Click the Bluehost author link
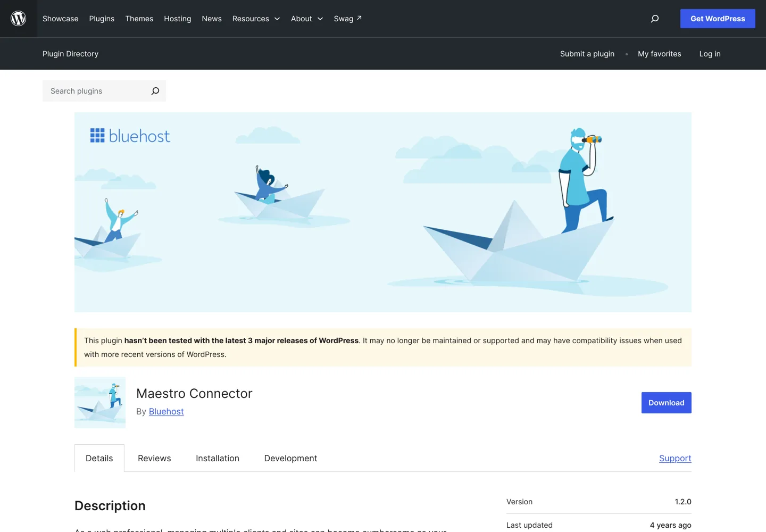 166,412
